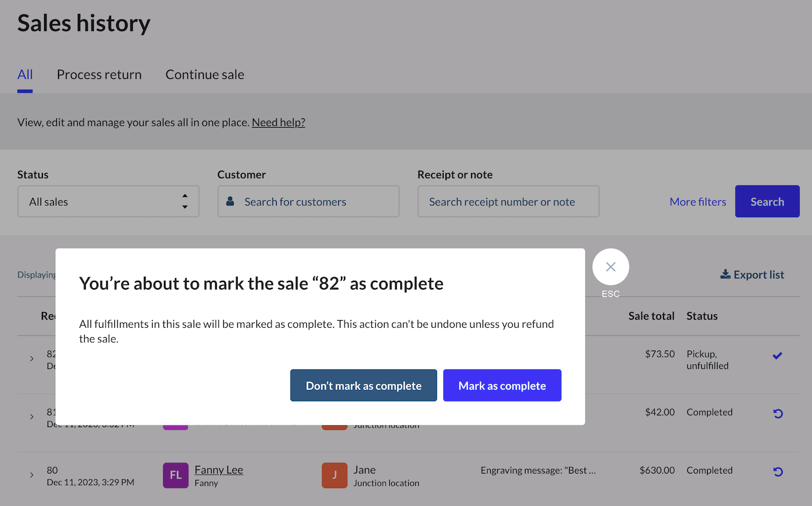Close the confirmation dialog with the X button
This screenshot has width=812, height=506.
[610, 267]
